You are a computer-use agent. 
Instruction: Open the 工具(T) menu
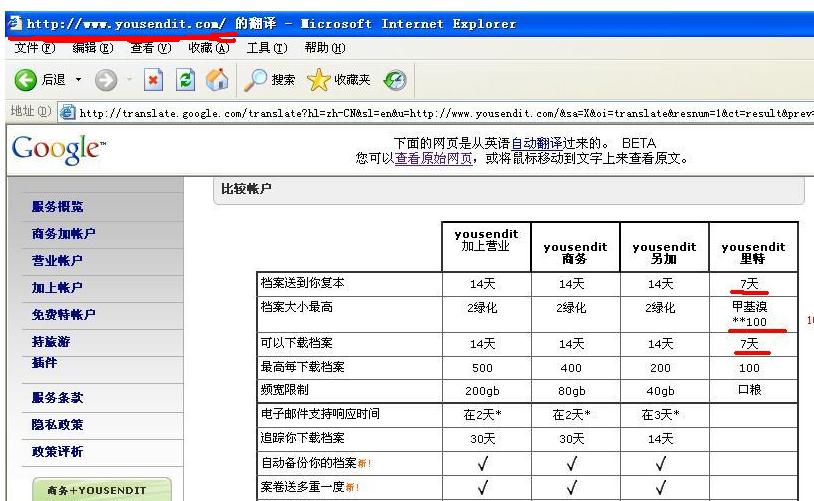coord(267,48)
